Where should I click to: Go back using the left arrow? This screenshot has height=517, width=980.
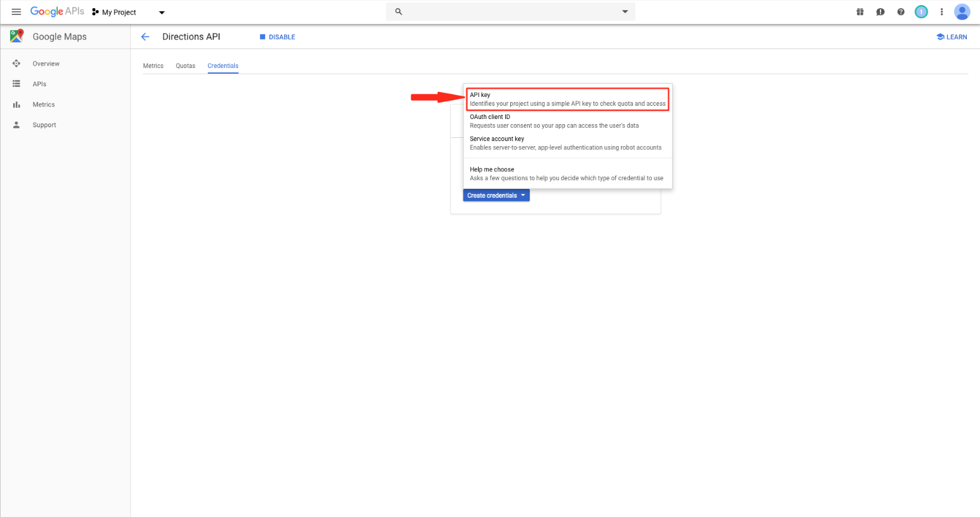click(x=145, y=37)
